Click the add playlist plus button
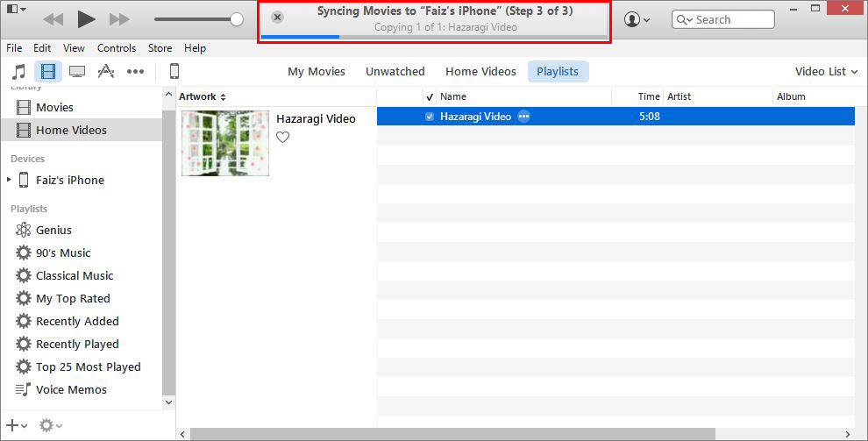This screenshot has width=868, height=441. click(16, 425)
